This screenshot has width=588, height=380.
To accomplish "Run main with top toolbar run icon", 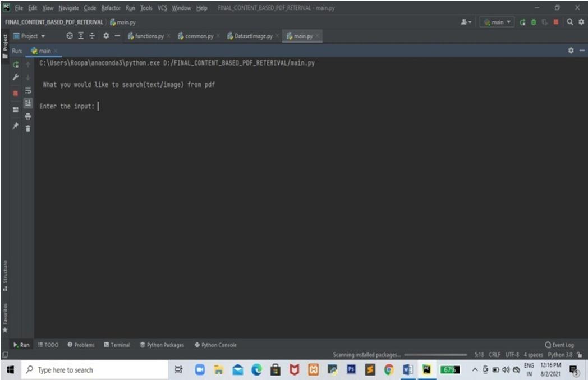I will pyautogui.click(x=522, y=22).
